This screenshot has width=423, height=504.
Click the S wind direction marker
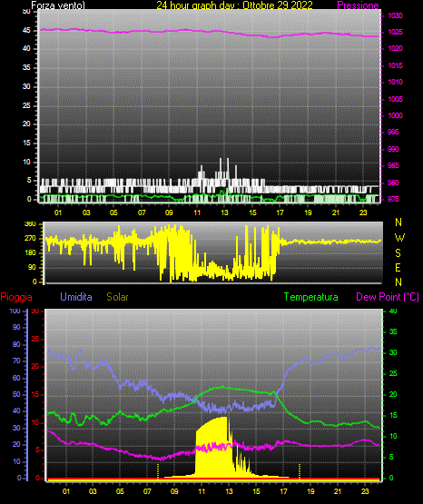pos(398,253)
